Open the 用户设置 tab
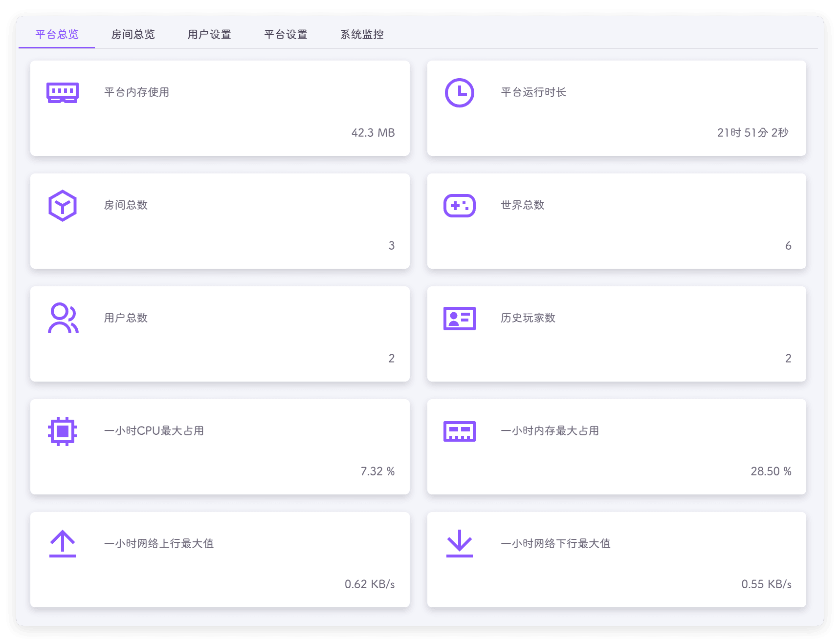This screenshot has height=642, width=840. pos(209,34)
